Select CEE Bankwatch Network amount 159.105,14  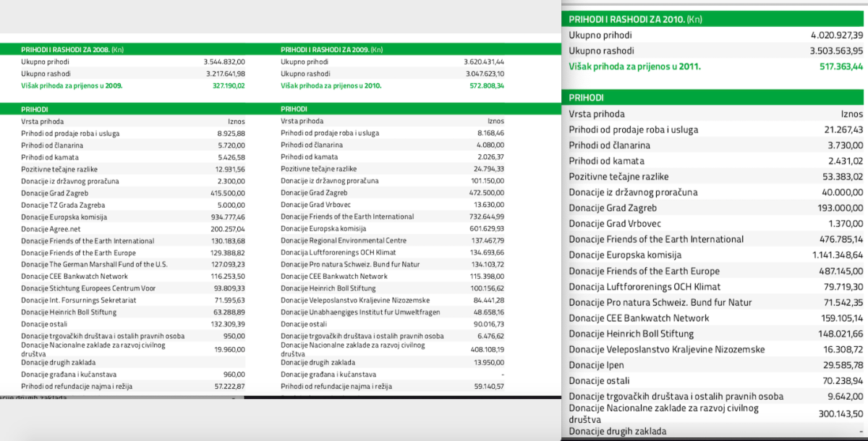point(841,319)
